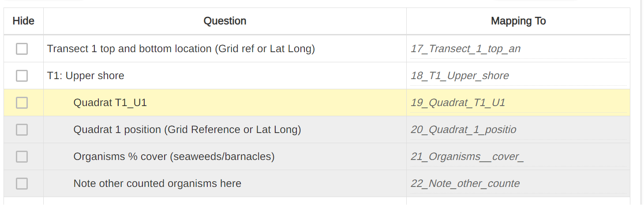Check Hide box for T1: Upper shore
Image resolution: width=644 pixels, height=213 pixels.
[x=22, y=76]
